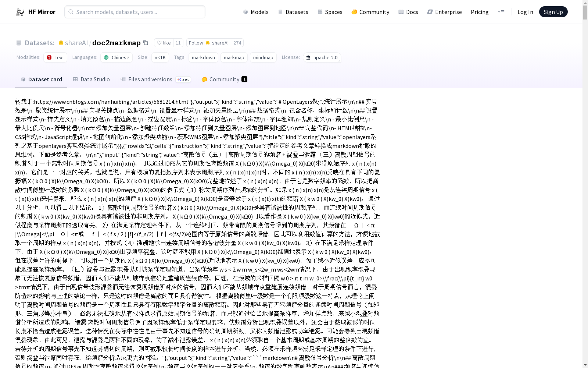This screenshot has width=588, height=368.
Task: View the 11 likes count
Action: click(178, 43)
